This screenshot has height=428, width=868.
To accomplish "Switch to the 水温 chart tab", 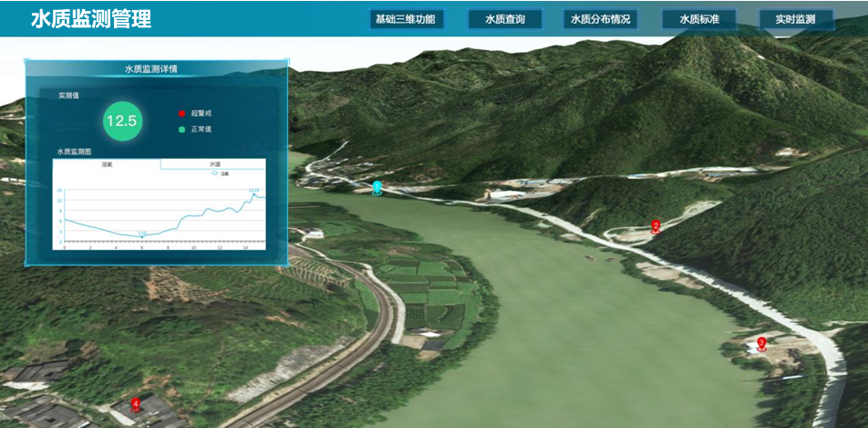I will [213, 164].
